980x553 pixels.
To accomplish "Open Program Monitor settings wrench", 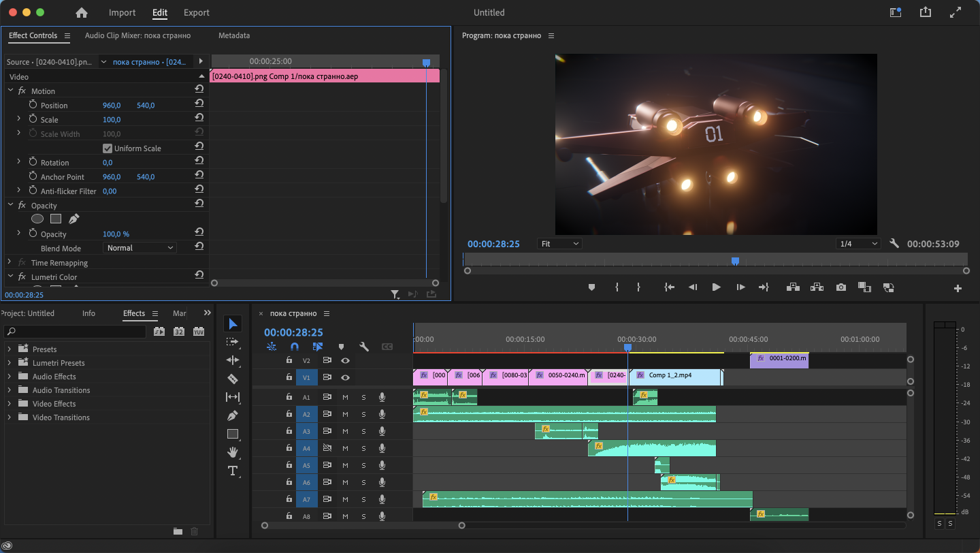I will click(x=894, y=244).
